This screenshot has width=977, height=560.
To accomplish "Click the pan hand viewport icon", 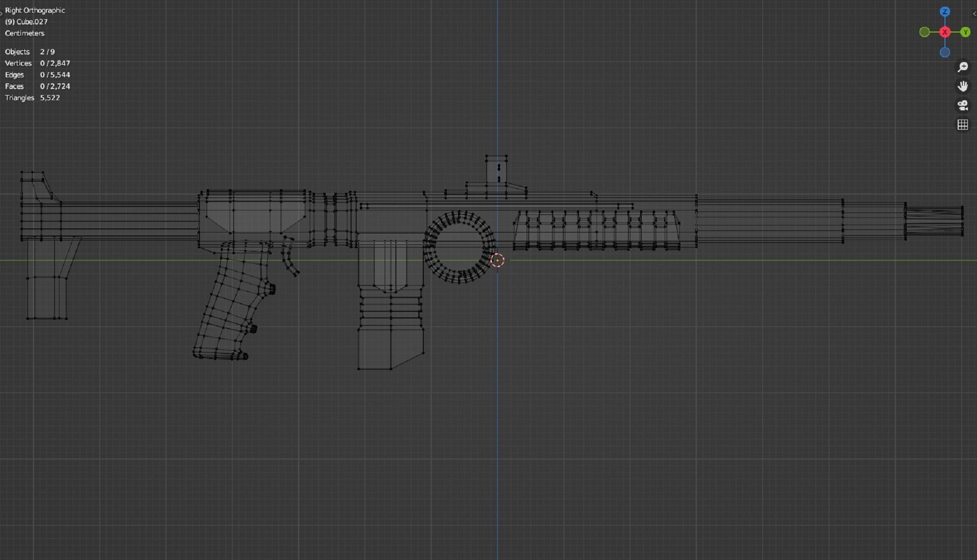I will pos(963,86).
